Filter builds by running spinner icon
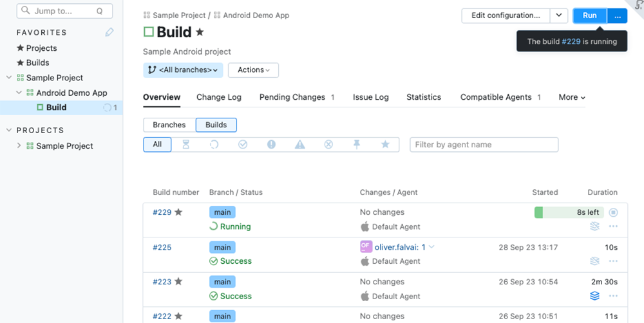 tap(214, 145)
